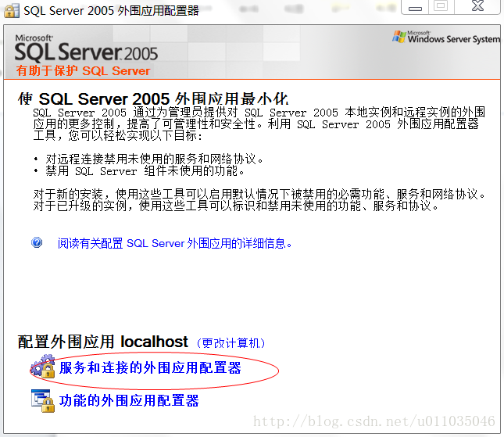Click the services and connections gear-lock icon
This screenshot has height=437, width=504.
(x=43, y=366)
